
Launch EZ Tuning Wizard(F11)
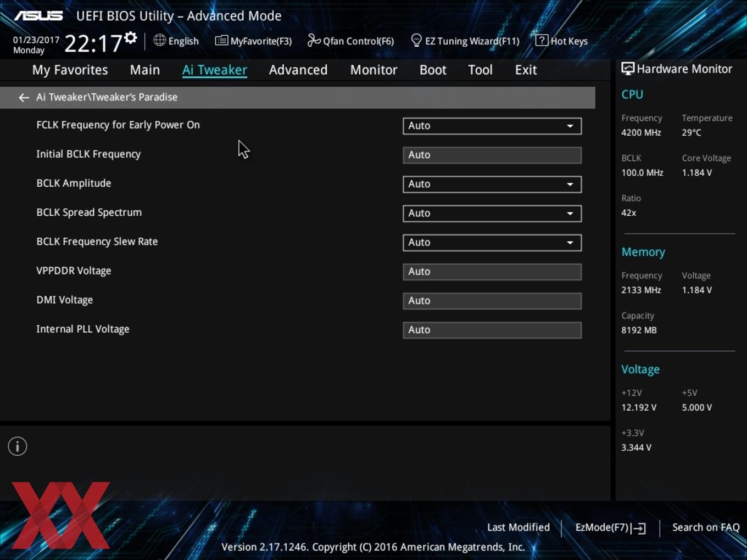pyautogui.click(x=465, y=41)
